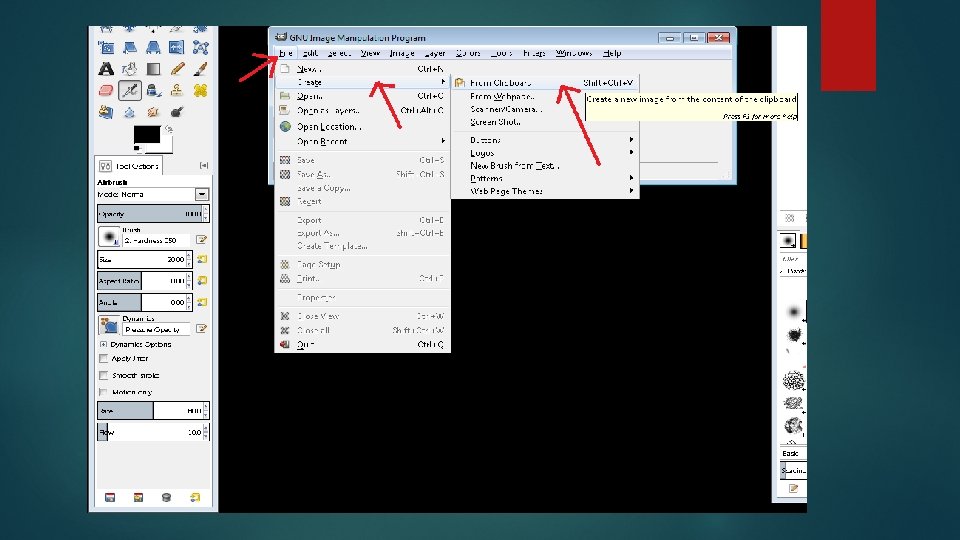This screenshot has height=540, width=960.
Task: Expand the Web Page Themes submenu
Action: (x=545, y=191)
